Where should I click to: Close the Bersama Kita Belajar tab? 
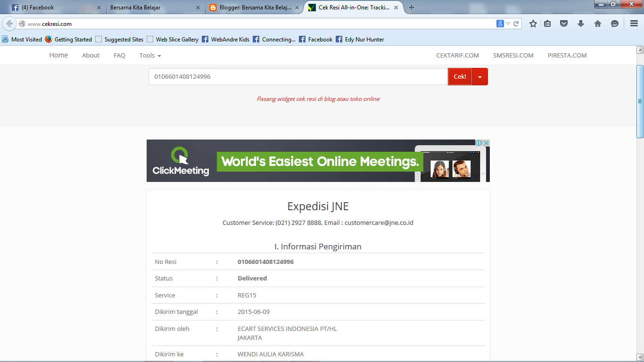(x=198, y=8)
